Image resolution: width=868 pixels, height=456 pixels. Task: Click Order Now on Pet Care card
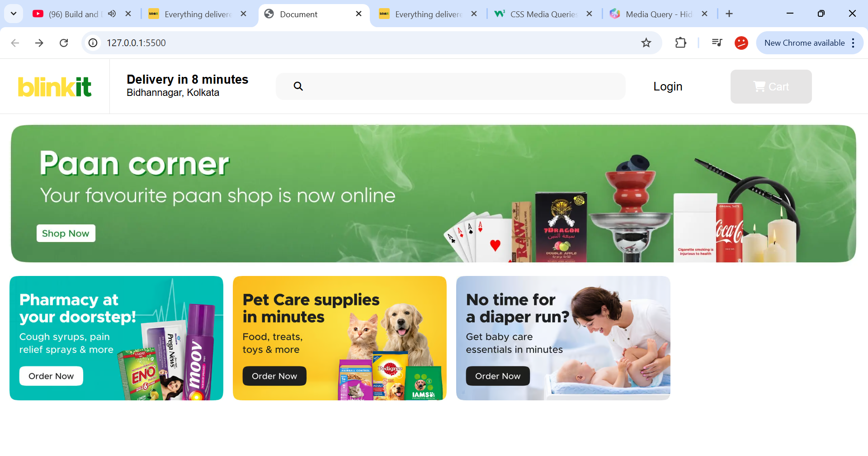(274, 376)
